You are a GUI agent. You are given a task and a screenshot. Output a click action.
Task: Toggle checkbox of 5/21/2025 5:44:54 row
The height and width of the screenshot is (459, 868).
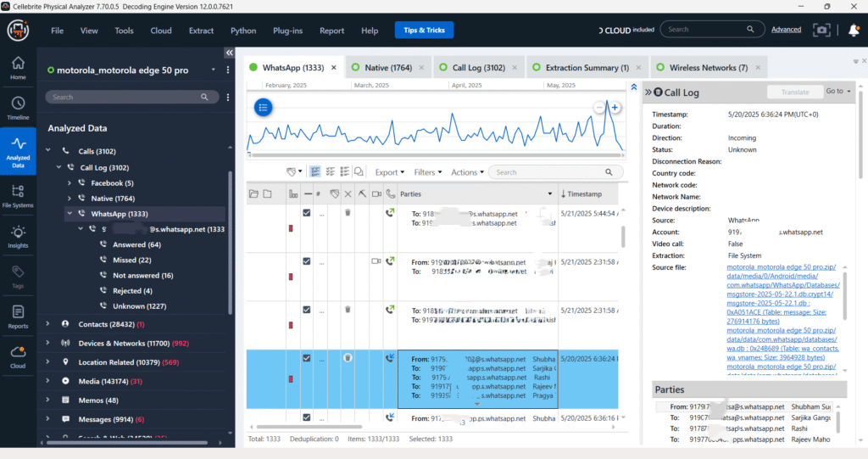point(307,213)
